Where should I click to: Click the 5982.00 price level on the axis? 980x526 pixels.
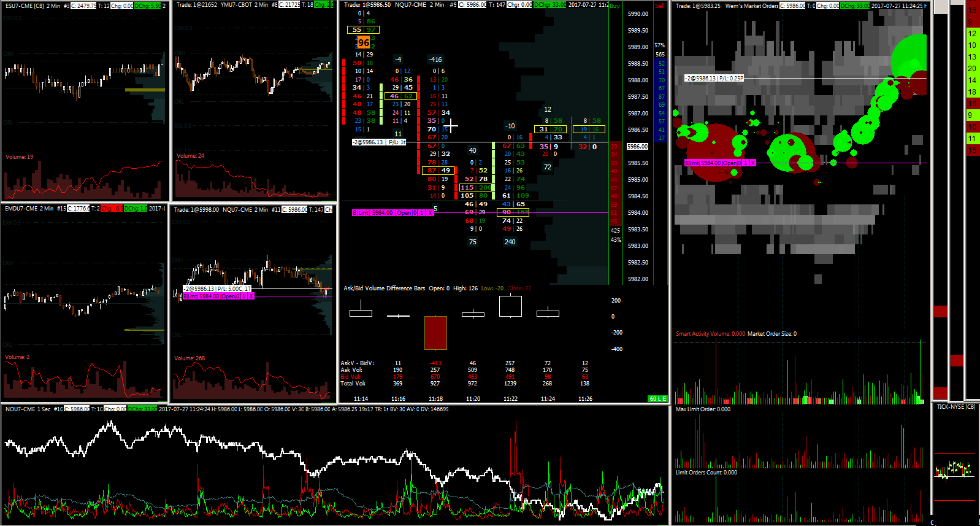(x=638, y=279)
